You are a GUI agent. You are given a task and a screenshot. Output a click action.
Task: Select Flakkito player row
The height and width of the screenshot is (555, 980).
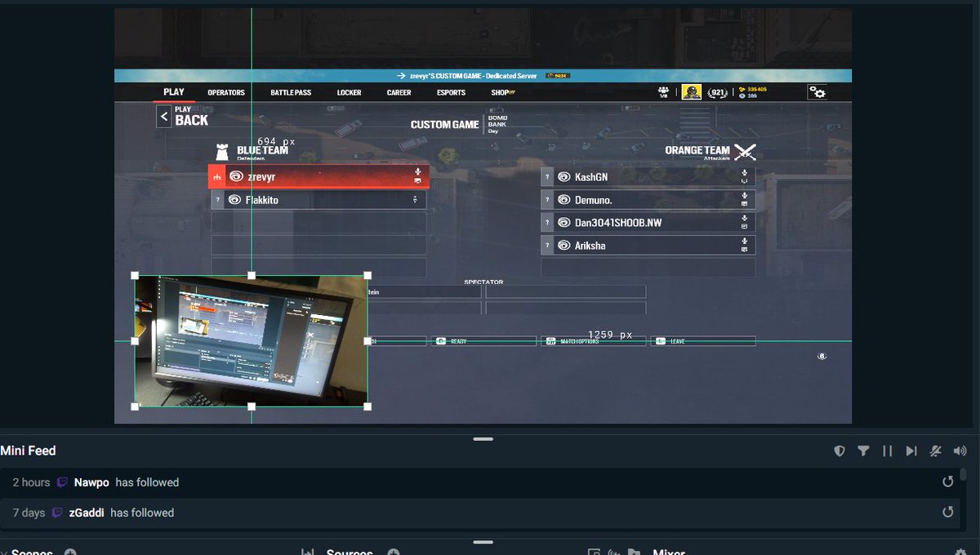(318, 200)
